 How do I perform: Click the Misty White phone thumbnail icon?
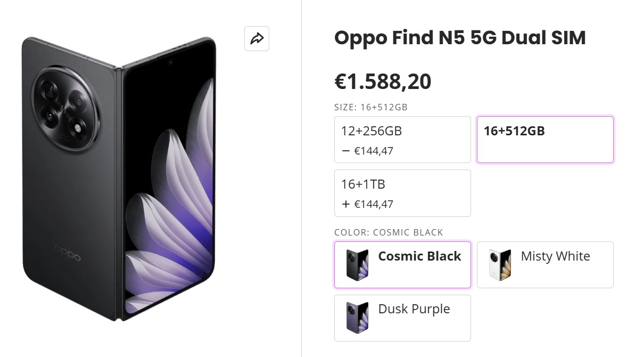point(500,264)
